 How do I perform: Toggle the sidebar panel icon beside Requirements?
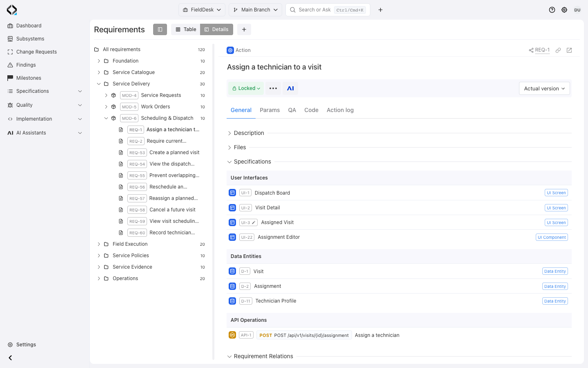(160, 29)
